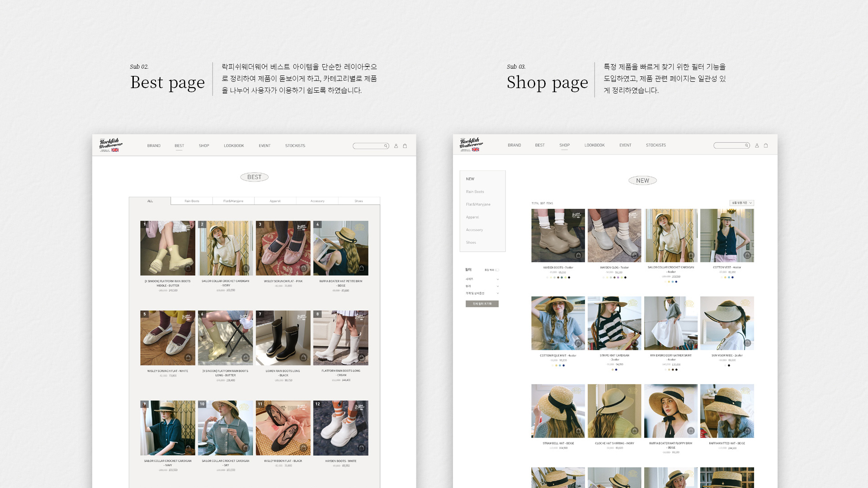Pick the black color dot under Hayden Boots 7color
868x488 pixels.
(x=569, y=277)
